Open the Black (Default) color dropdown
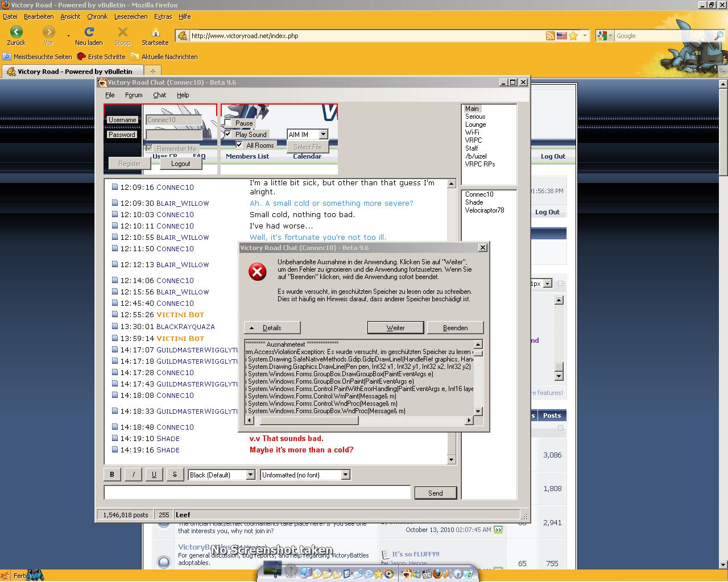Screen dimensions: 728x582 coord(250,475)
